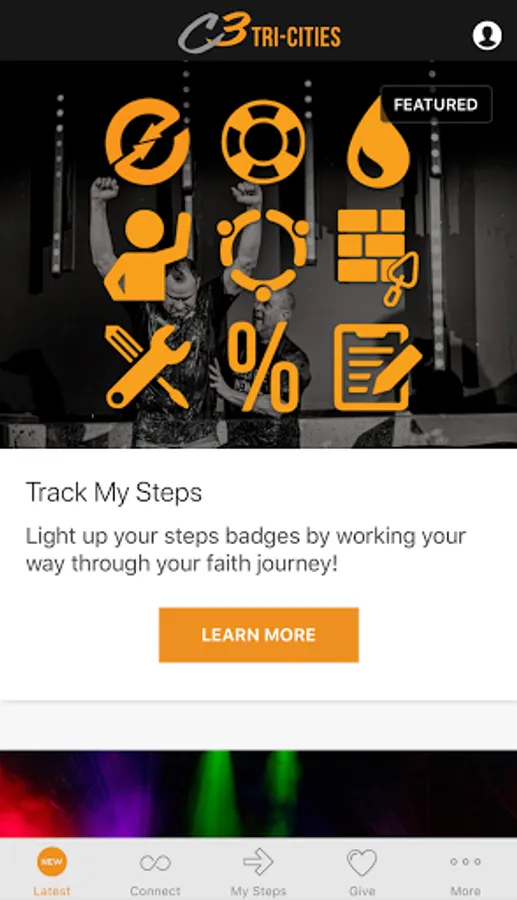Go to the My Steps tab
The width and height of the screenshot is (517, 900).
click(x=258, y=870)
